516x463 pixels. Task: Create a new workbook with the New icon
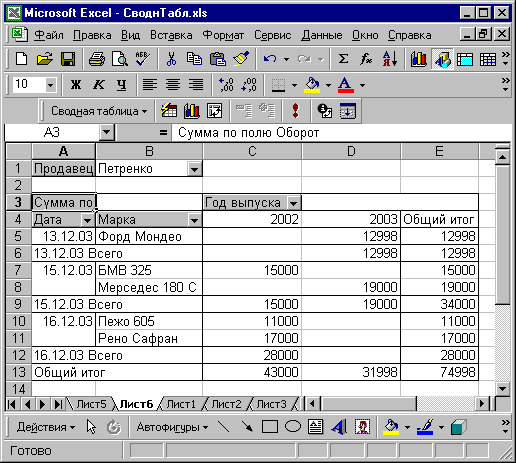pyautogui.click(x=22, y=59)
